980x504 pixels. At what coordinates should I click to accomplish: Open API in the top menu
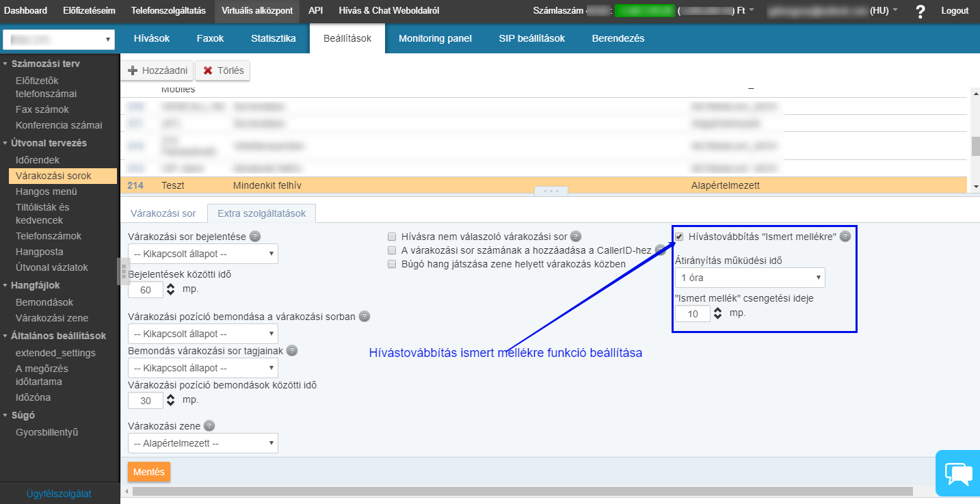tap(316, 11)
